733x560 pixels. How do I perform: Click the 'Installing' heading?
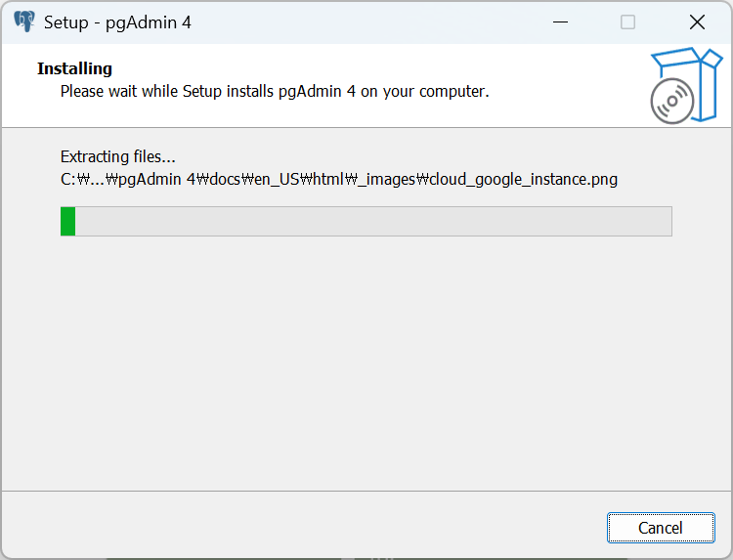pyautogui.click(x=74, y=68)
